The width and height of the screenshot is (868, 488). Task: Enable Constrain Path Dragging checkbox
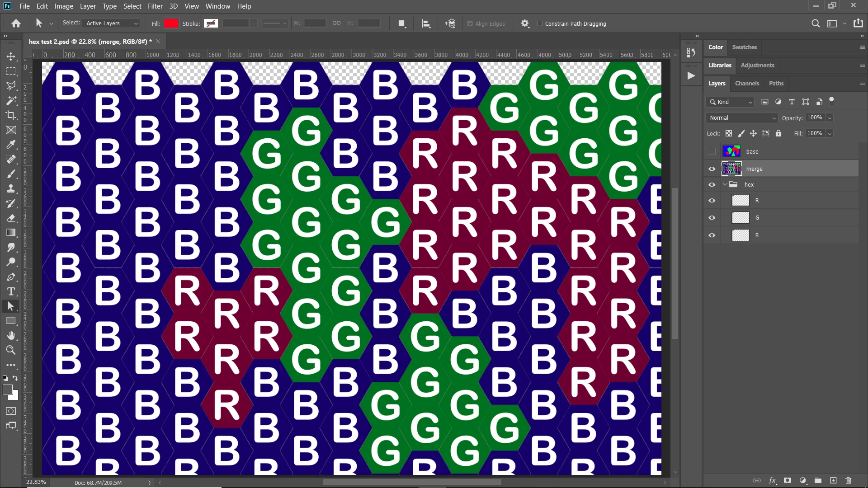pos(539,23)
